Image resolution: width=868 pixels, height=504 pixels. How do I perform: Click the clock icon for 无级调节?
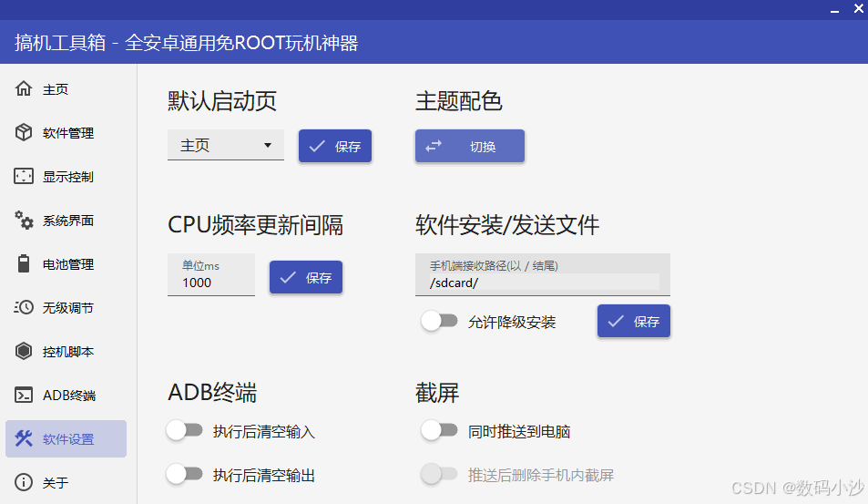coord(24,307)
